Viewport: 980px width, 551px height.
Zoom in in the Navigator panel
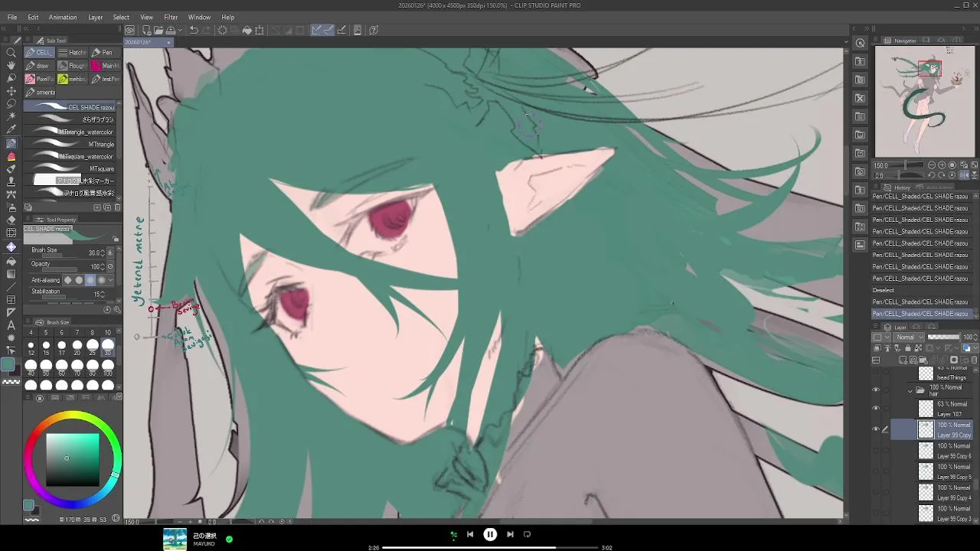click(942, 165)
